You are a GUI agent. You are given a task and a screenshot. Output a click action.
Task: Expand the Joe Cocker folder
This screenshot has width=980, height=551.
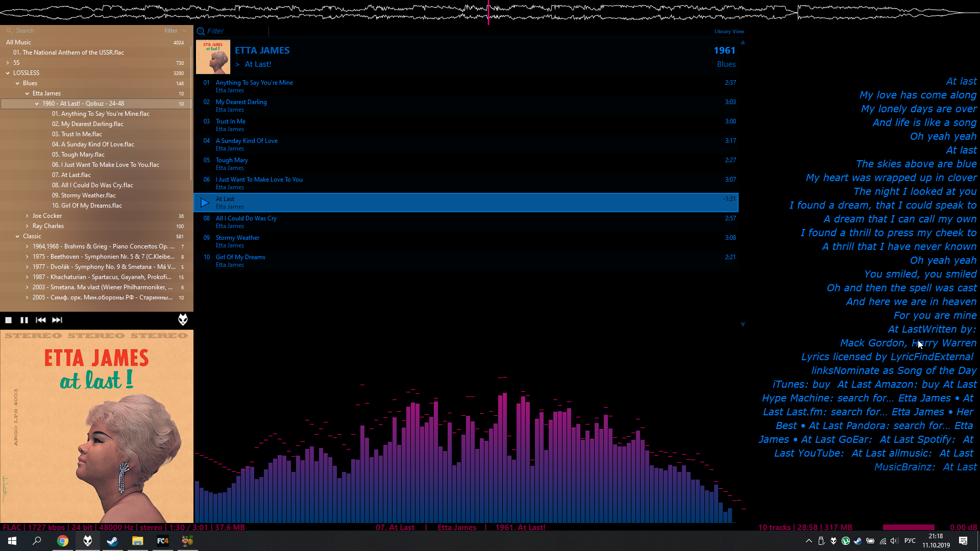(x=27, y=216)
